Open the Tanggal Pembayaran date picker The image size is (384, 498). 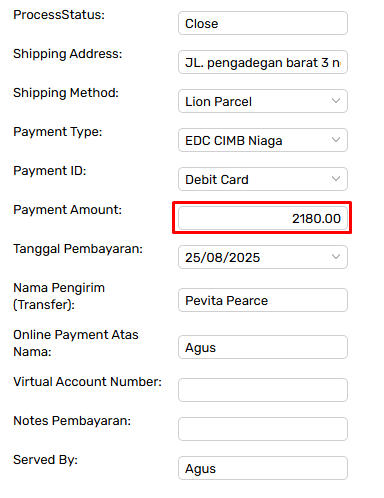tap(263, 257)
